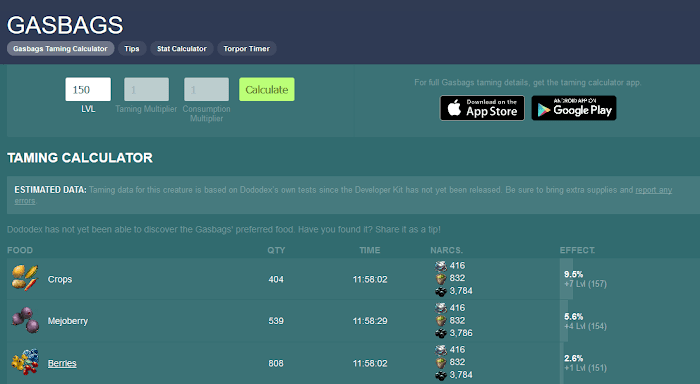Viewport: 700px width, 384px height.
Task: Open the underlined Berries link
Action: 62,363
